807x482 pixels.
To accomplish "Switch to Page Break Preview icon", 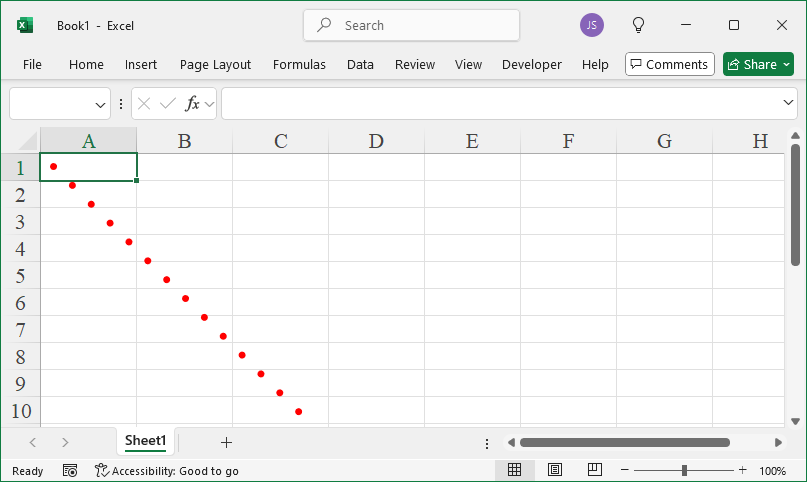I will (594, 470).
